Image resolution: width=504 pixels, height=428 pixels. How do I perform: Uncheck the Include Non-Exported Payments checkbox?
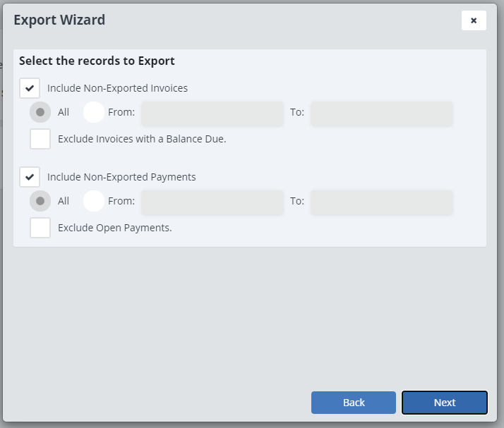[x=30, y=177]
